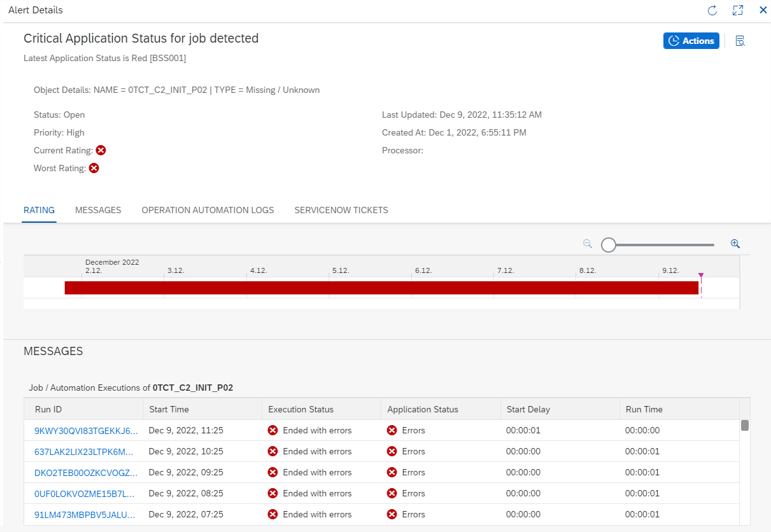
Task: Zoom in the rating timeline
Action: (735, 244)
